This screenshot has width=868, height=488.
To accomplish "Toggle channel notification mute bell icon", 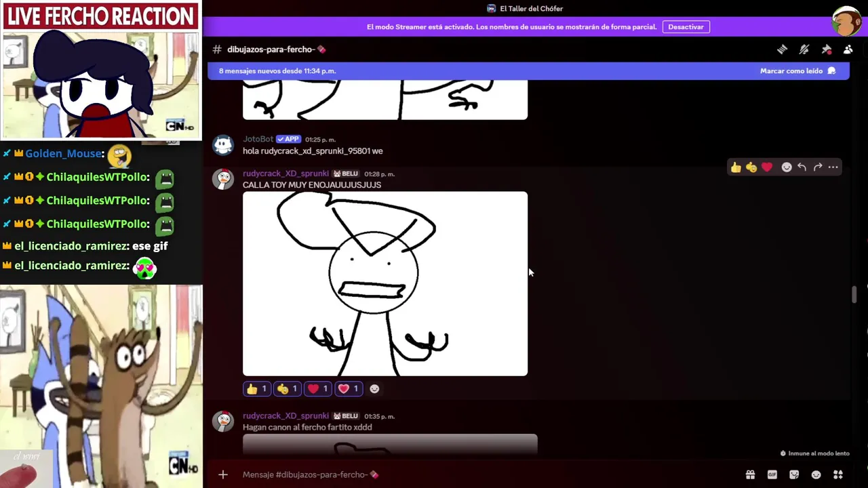I will 804,49.
